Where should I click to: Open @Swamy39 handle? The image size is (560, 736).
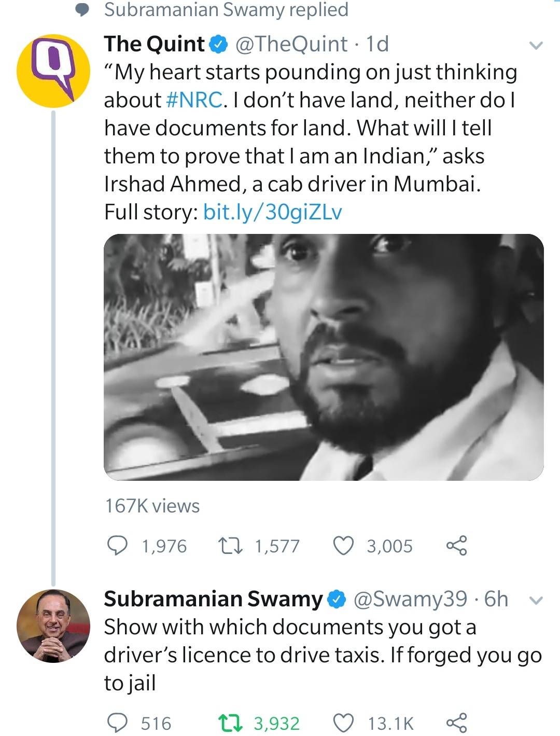[410, 599]
